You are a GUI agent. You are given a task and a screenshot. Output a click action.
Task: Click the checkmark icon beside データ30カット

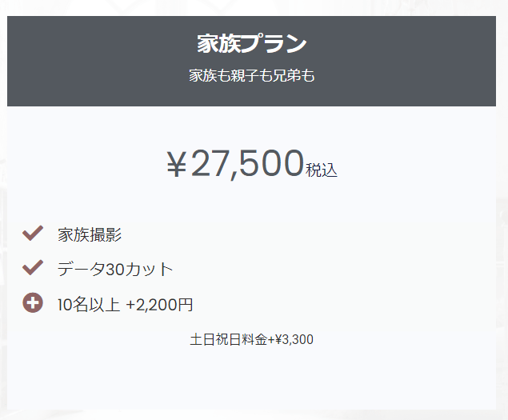(33, 268)
